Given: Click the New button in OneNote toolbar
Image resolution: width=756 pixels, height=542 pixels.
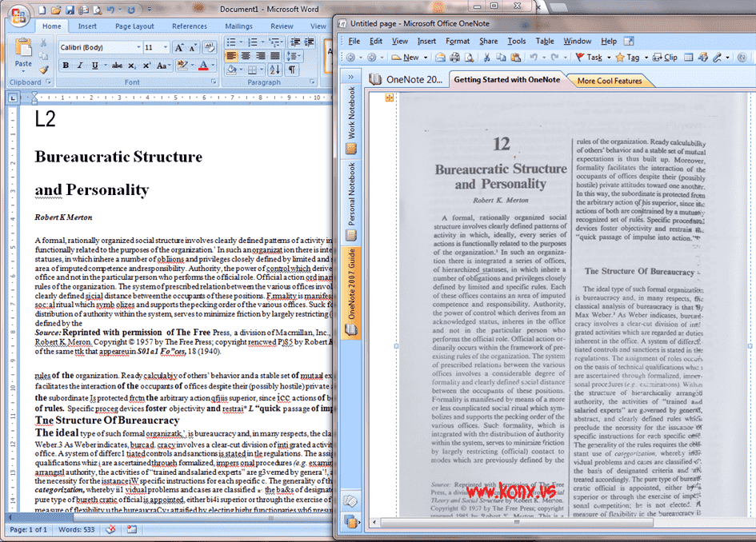Looking at the screenshot, I should tap(406, 58).
